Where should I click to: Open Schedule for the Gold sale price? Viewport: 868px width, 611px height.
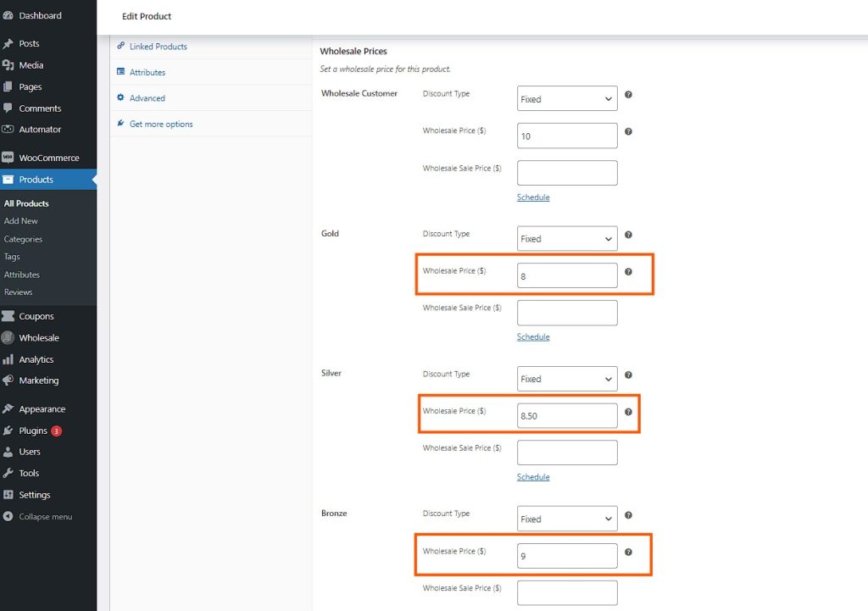[533, 336]
